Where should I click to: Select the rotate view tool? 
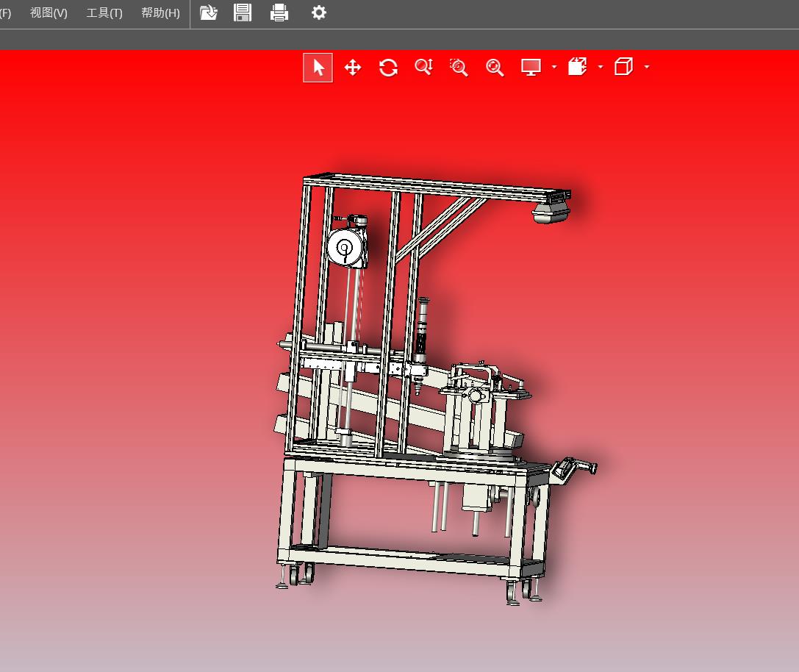388,68
